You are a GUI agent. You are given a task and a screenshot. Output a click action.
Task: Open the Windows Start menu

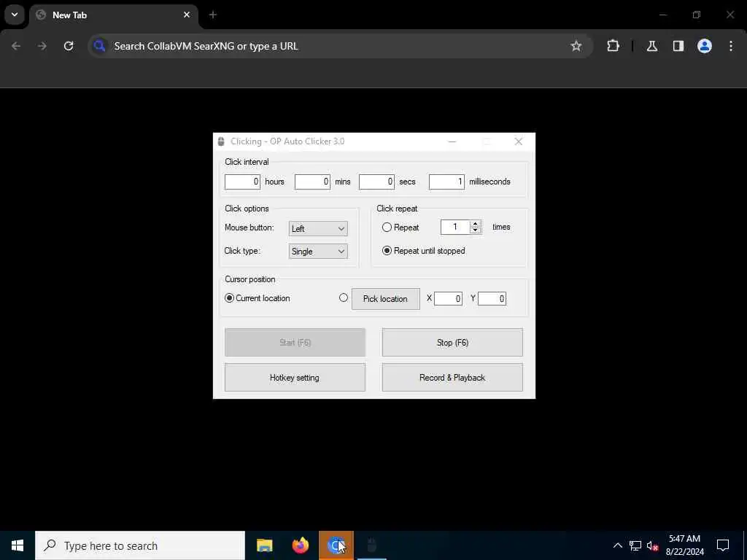18,545
